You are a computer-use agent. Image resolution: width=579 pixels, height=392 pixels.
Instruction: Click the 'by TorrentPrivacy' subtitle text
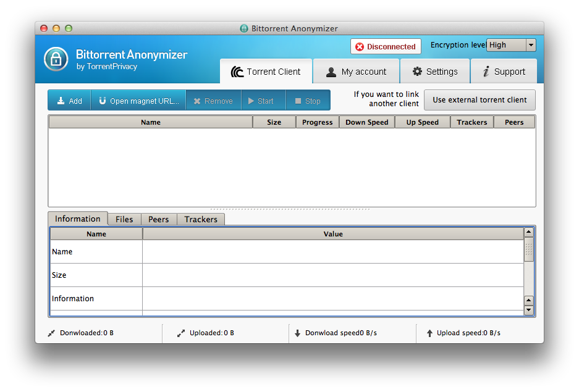click(107, 67)
